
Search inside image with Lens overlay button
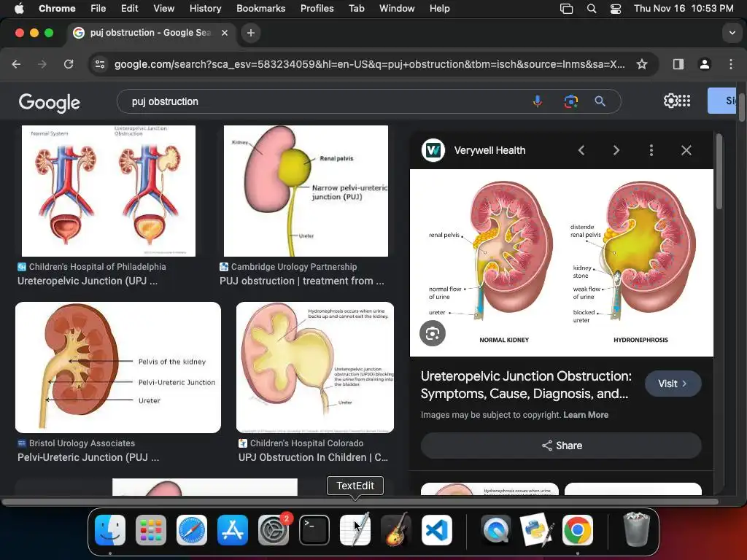432,333
